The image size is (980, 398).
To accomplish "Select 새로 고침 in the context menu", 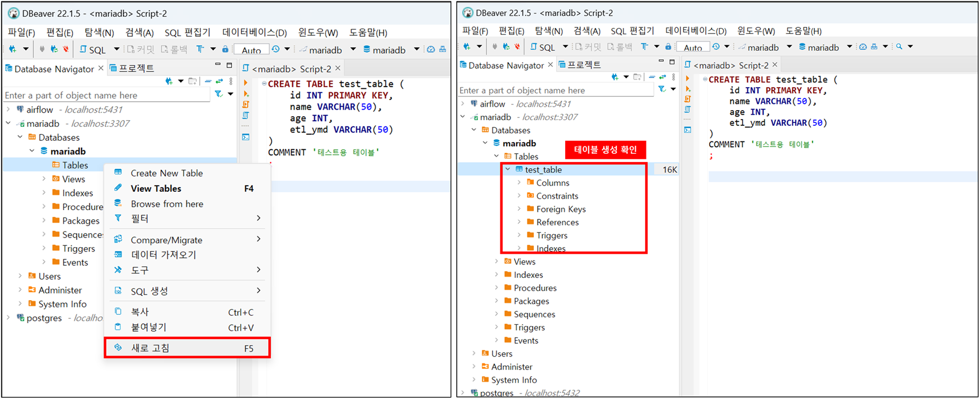I will click(187, 348).
